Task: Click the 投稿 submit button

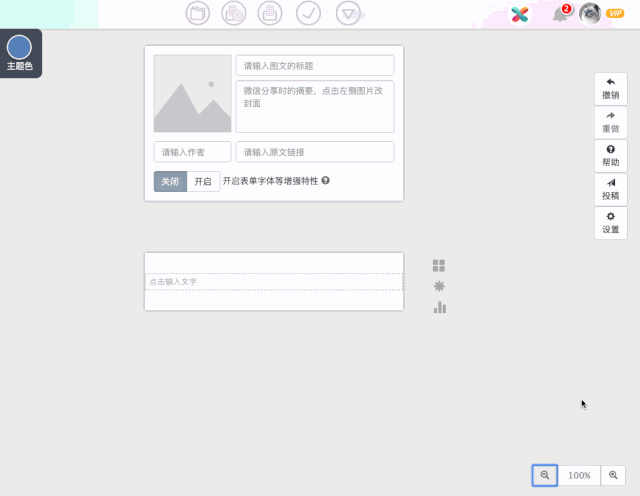Action: tap(611, 189)
